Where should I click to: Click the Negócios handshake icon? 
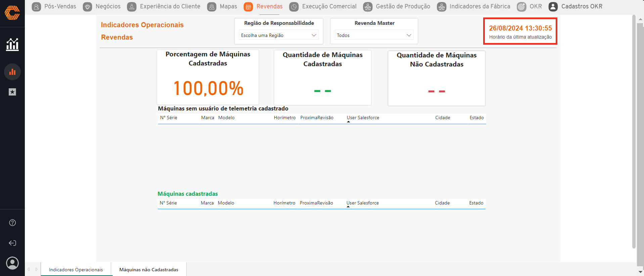pos(87,6)
